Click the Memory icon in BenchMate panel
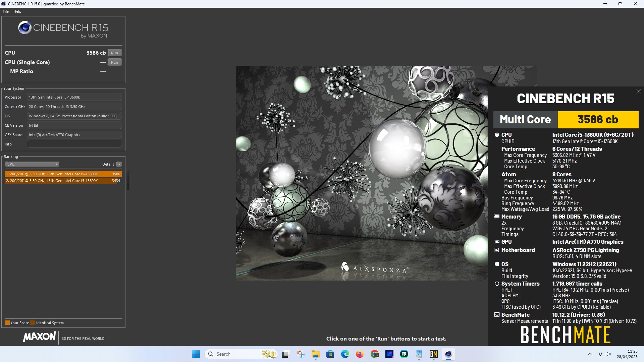The height and width of the screenshot is (362, 644). [497, 217]
